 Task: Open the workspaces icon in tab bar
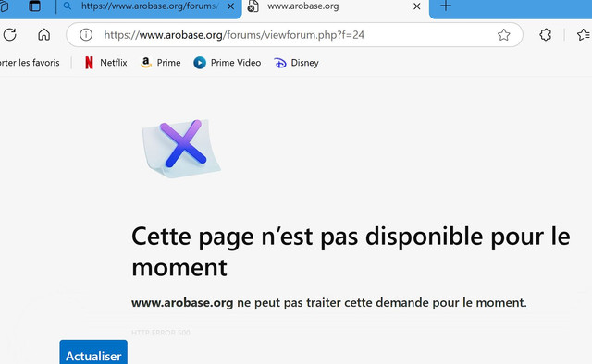tap(4, 6)
